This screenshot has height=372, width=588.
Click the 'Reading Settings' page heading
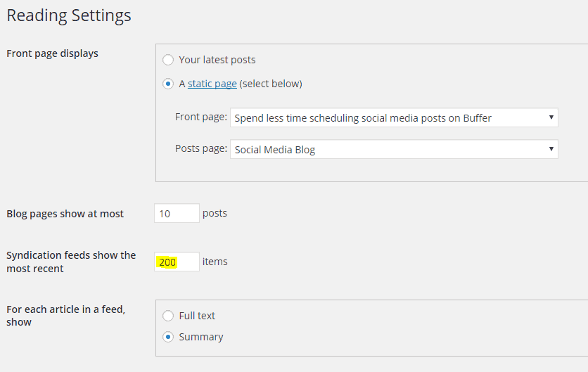pos(69,15)
